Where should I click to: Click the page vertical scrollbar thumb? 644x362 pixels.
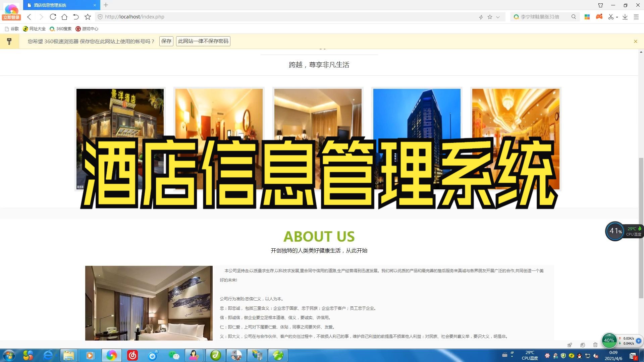[641, 228]
